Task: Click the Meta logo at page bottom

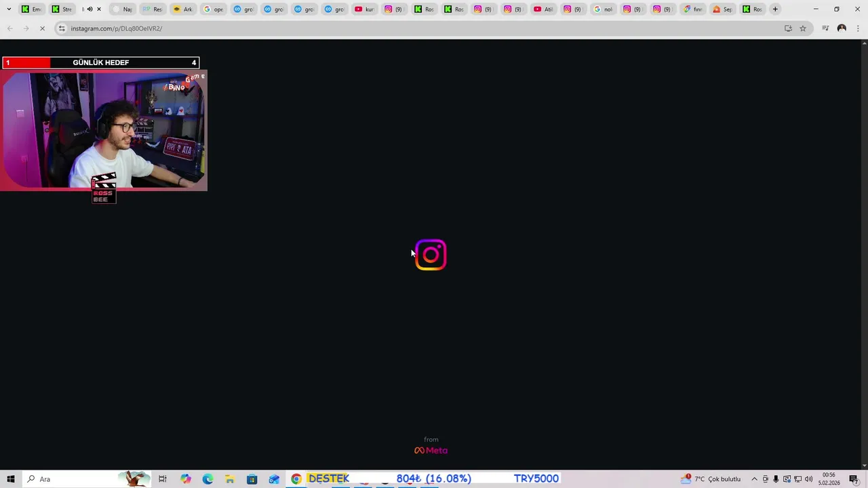Action: coord(431,450)
